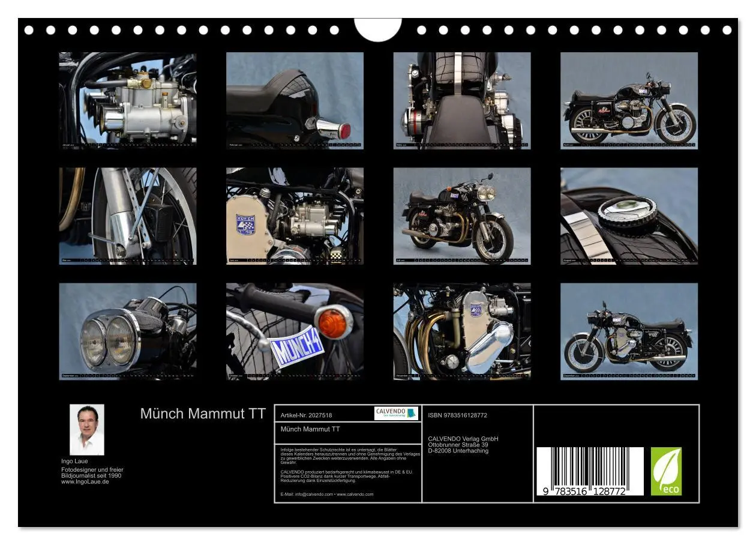
Task: Click the large Münch Mammut TT title
Action: coord(203,414)
